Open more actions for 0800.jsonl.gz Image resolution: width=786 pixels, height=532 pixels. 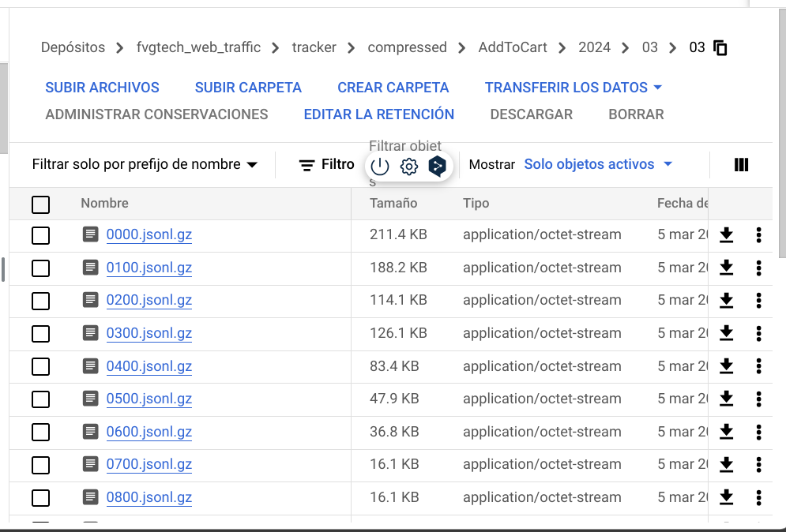pyautogui.click(x=759, y=497)
